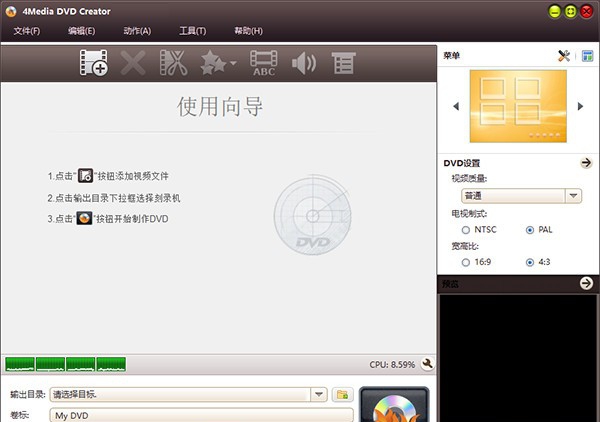Click the first green CPU core meter

coord(20,364)
